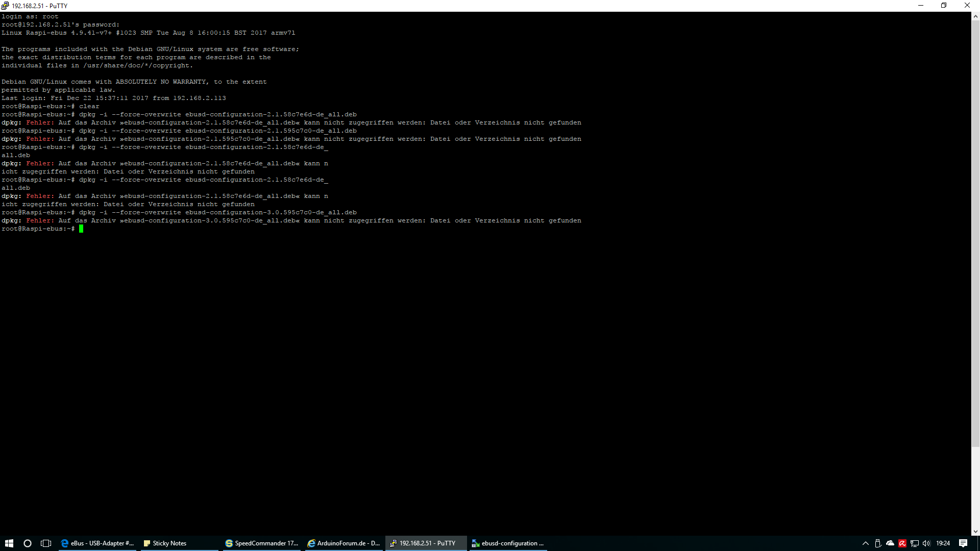Click the 'Last login: Fri Dec 22' line

pos(113,98)
